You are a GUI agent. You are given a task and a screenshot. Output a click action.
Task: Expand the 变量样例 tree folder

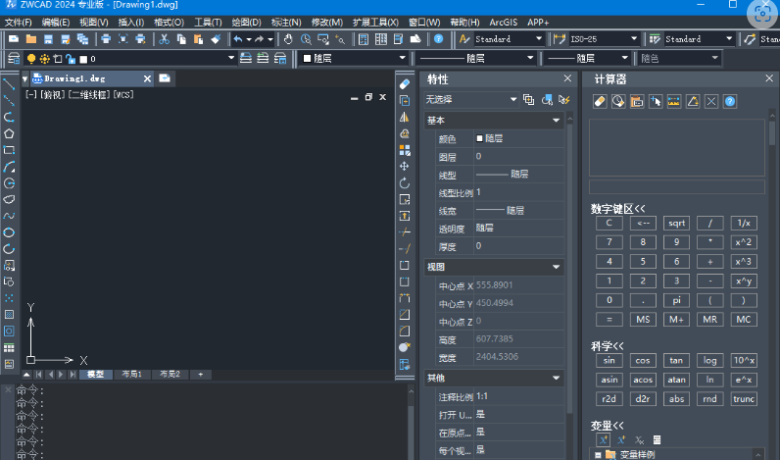point(598,455)
